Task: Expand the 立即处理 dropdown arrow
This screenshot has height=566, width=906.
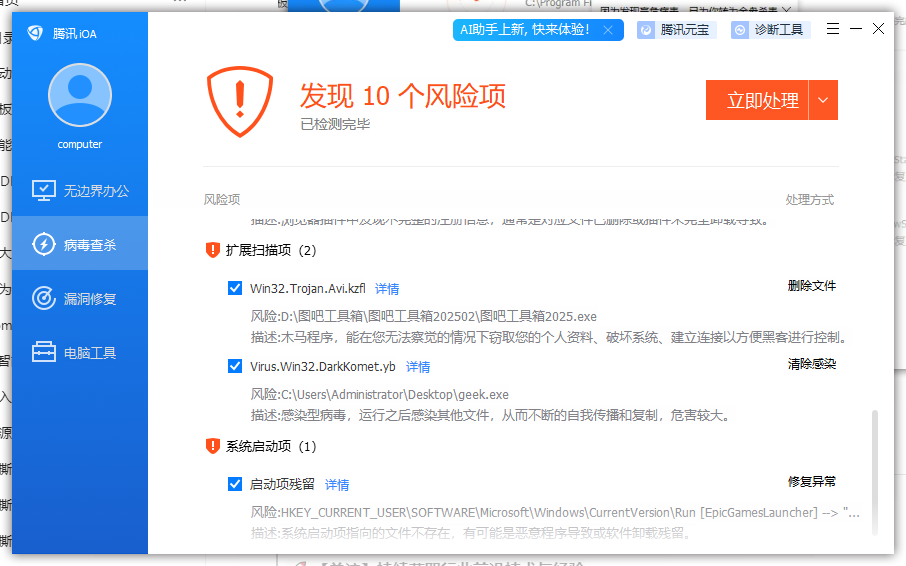Action: [x=823, y=100]
